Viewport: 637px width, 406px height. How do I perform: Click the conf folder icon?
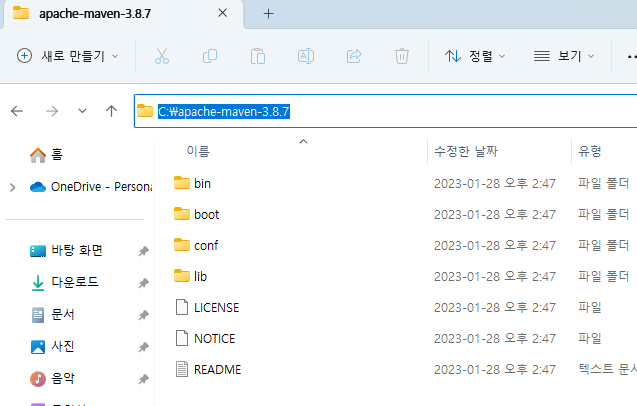pyautogui.click(x=182, y=245)
